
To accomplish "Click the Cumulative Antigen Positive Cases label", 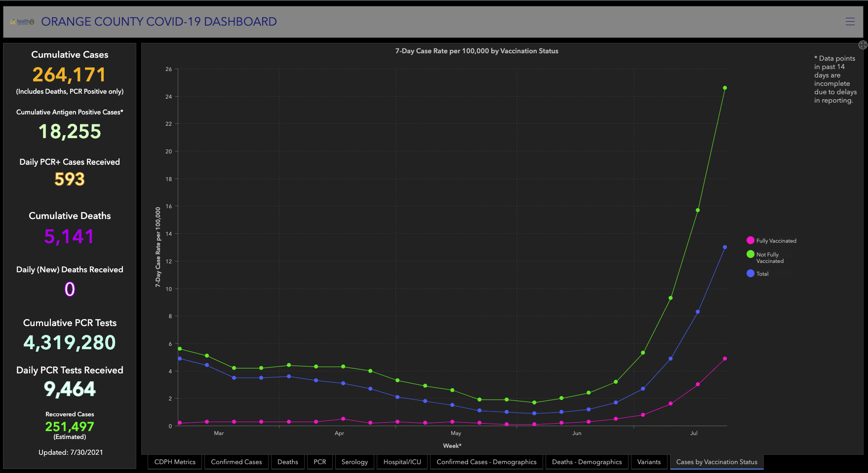I will click(x=70, y=112).
